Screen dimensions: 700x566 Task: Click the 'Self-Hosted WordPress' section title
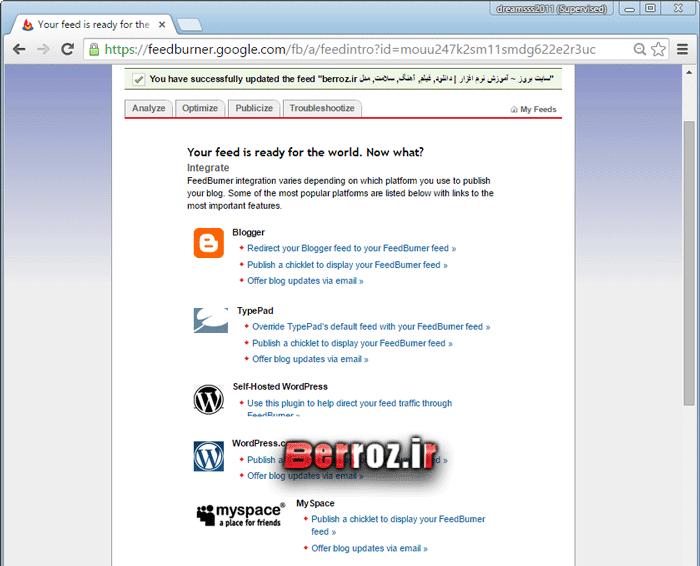point(280,387)
